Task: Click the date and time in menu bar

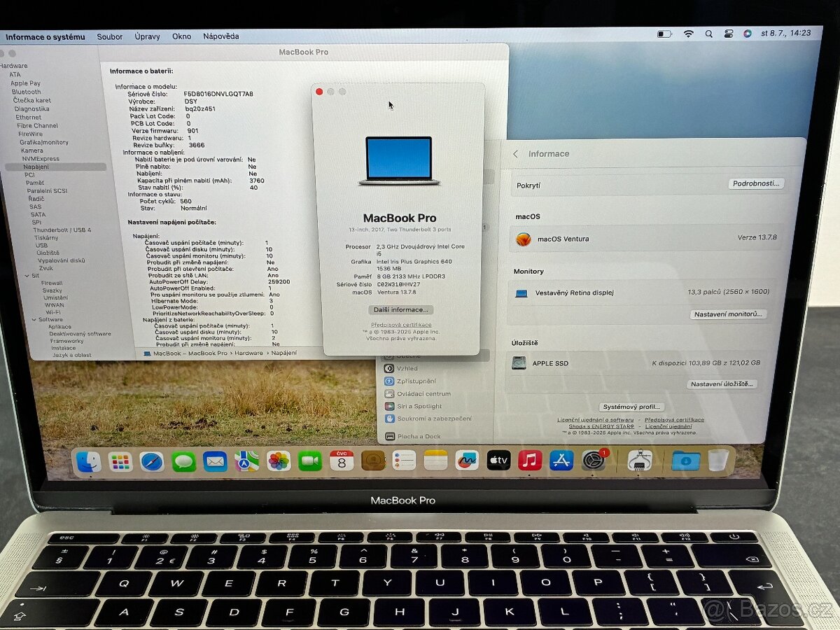Action: (x=787, y=33)
